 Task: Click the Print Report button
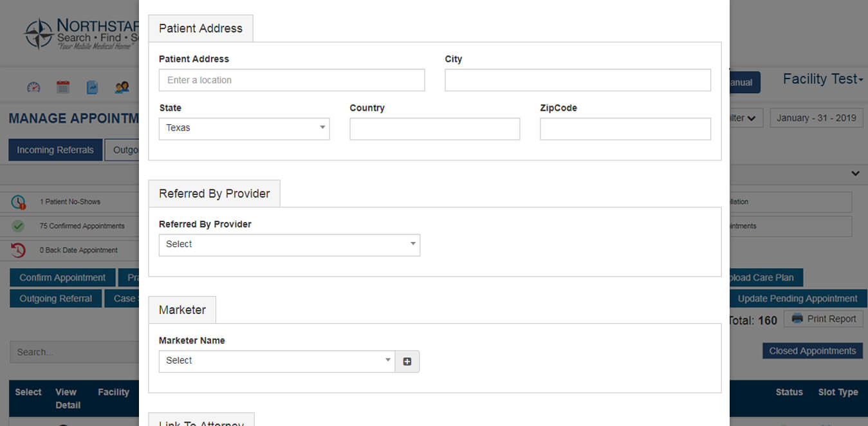[x=824, y=319]
